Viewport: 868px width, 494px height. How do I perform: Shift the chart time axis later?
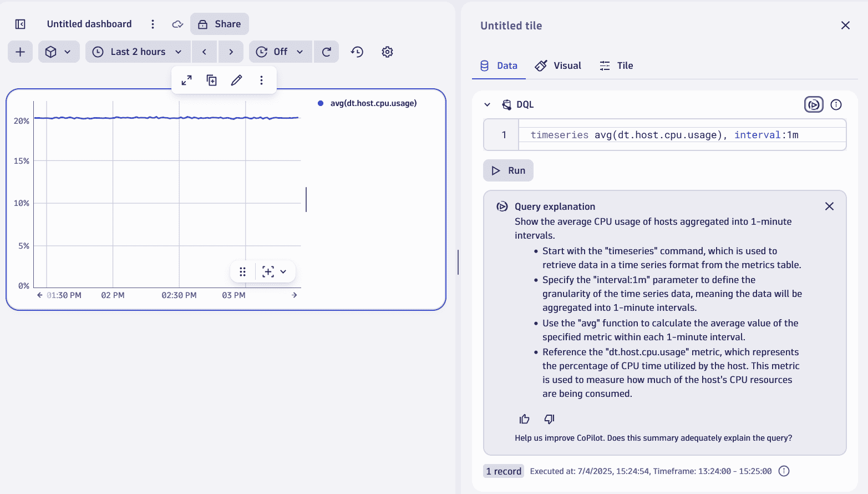point(295,295)
